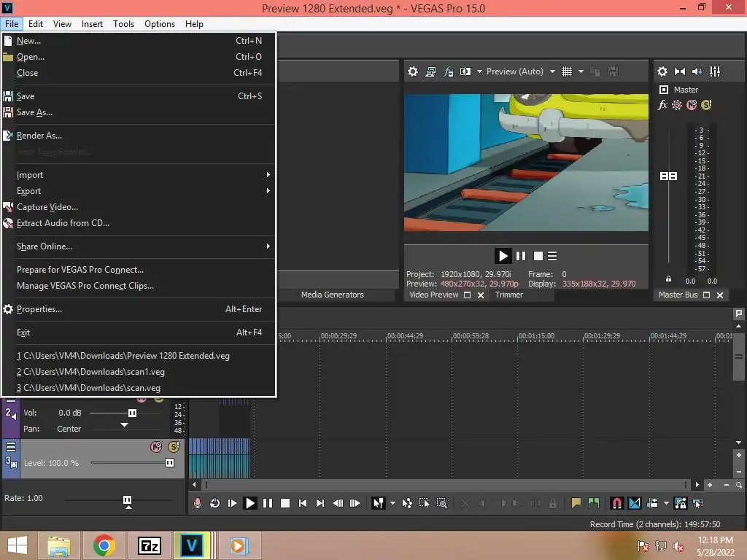
Task: Open Video Output FX icon
Action: [449, 71]
